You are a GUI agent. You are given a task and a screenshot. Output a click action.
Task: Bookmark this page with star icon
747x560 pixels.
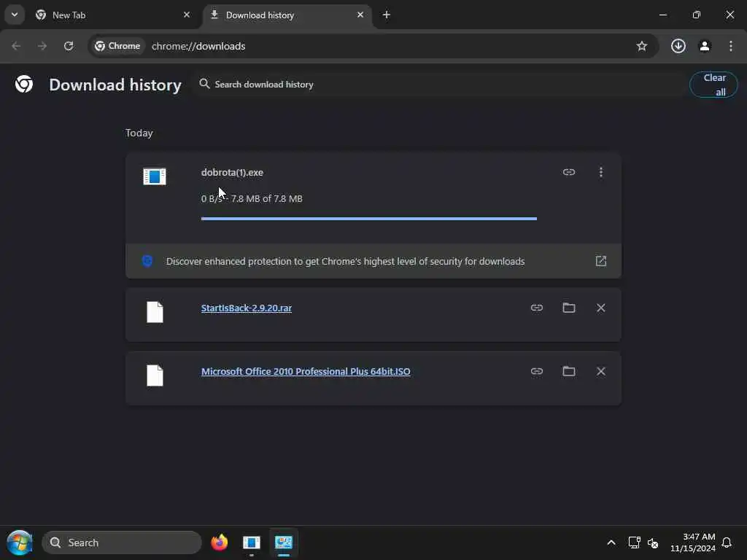coord(642,46)
